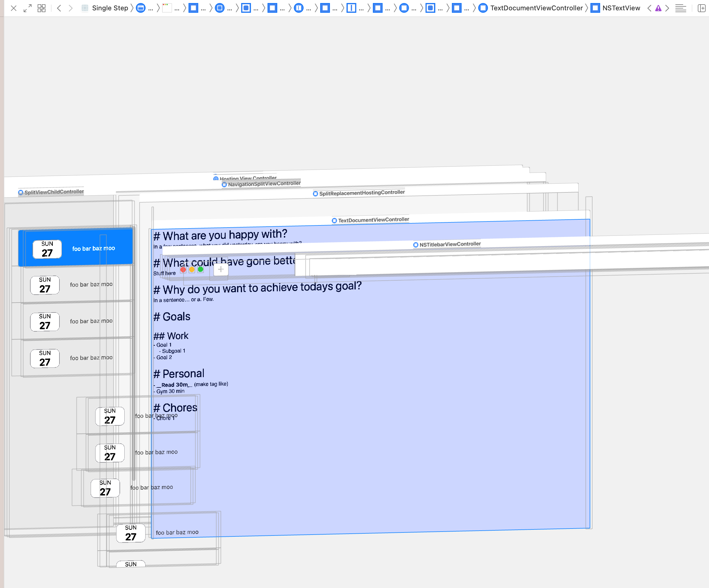Screen dimensions: 709x588
Task: Select NSTitlebarViewController label
Action: [x=450, y=244]
